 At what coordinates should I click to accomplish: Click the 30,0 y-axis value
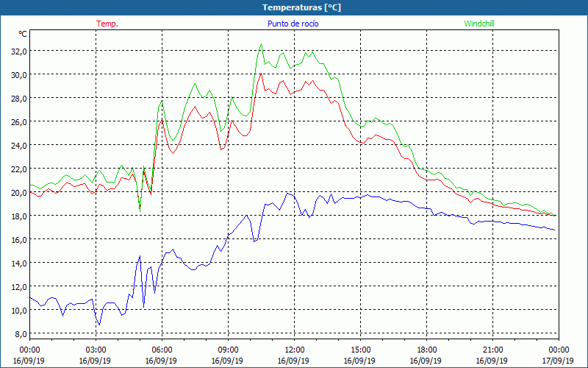click(19, 75)
